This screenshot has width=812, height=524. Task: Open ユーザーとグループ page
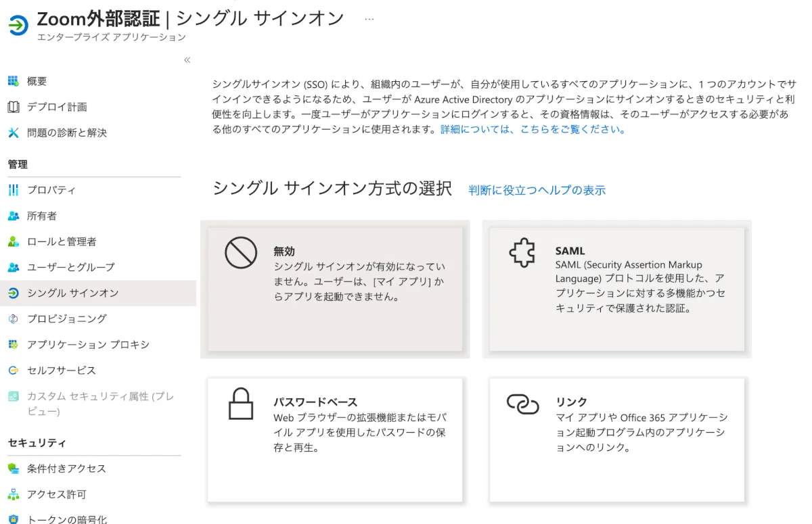click(71, 267)
